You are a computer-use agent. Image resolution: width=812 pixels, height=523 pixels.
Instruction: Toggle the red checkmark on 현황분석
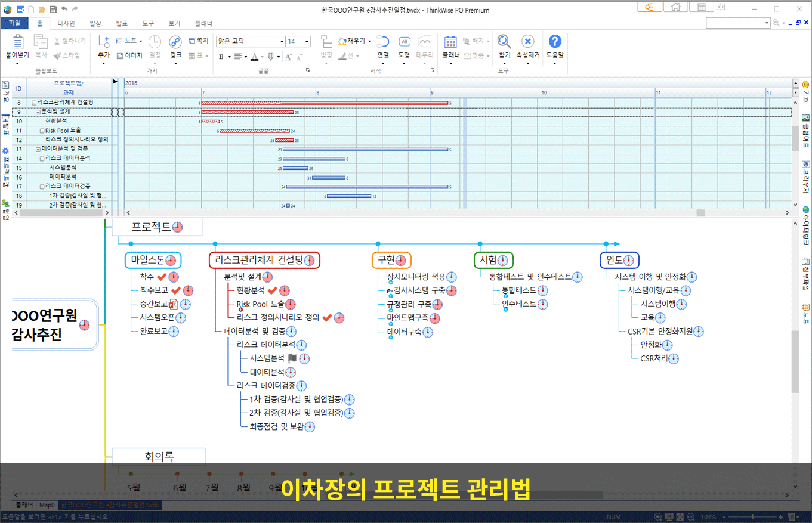[273, 290]
